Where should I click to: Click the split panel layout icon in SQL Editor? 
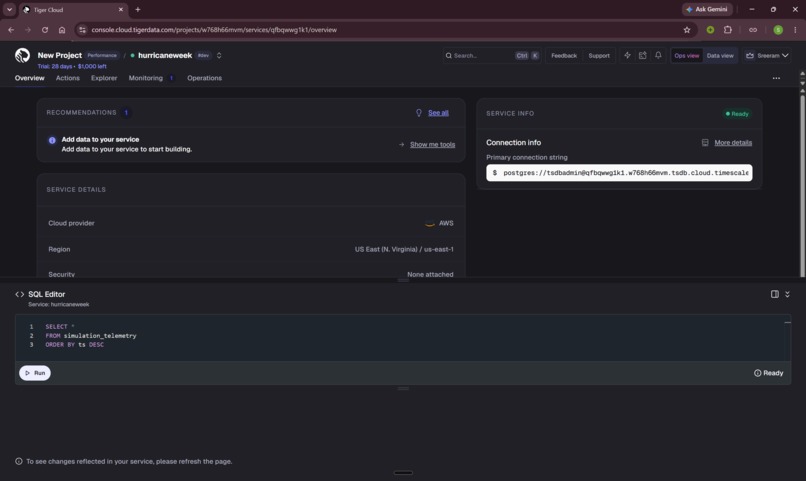775,294
